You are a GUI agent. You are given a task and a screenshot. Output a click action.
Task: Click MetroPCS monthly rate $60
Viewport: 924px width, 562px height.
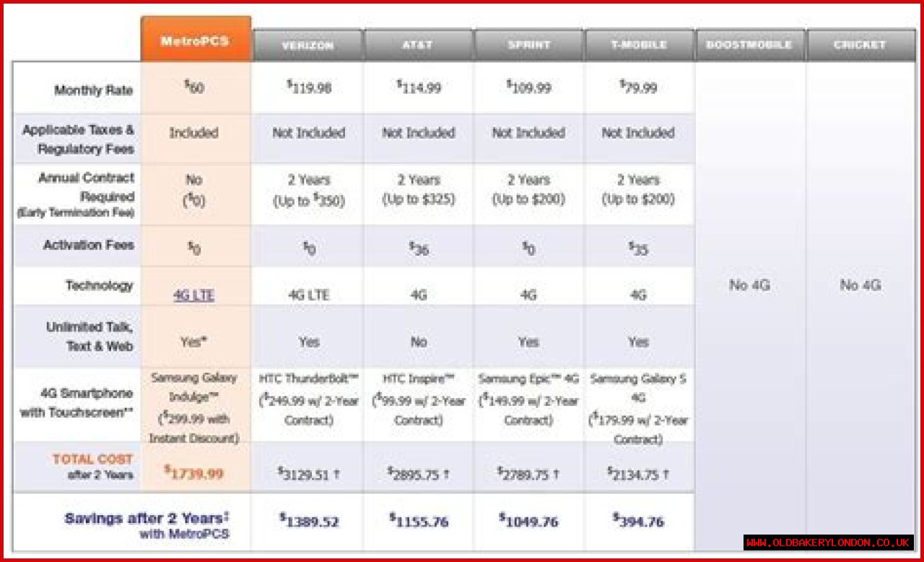193,88
